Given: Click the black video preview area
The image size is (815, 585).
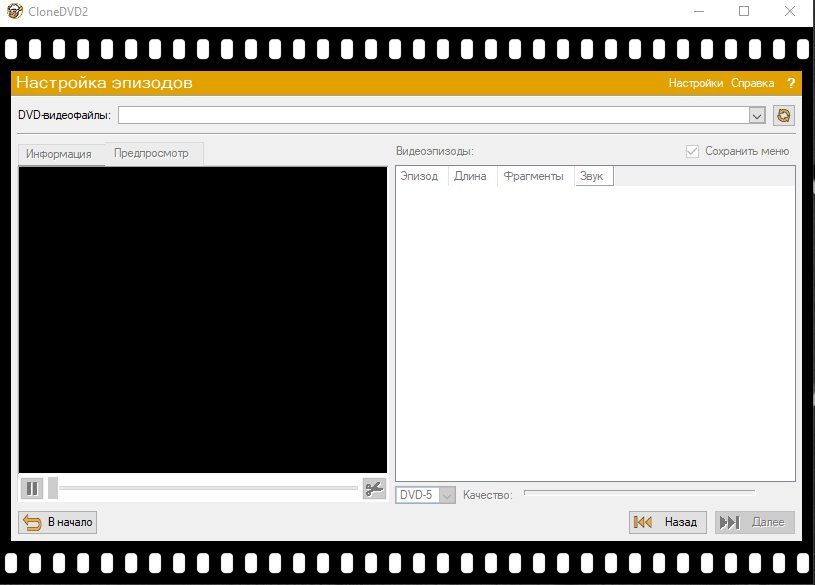Looking at the screenshot, I should click(203, 320).
